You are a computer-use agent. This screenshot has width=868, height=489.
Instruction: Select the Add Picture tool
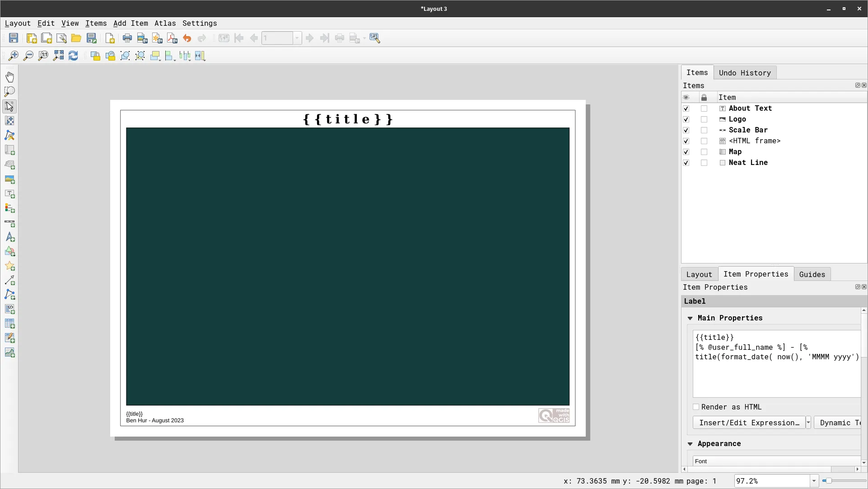click(x=10, y=179)
